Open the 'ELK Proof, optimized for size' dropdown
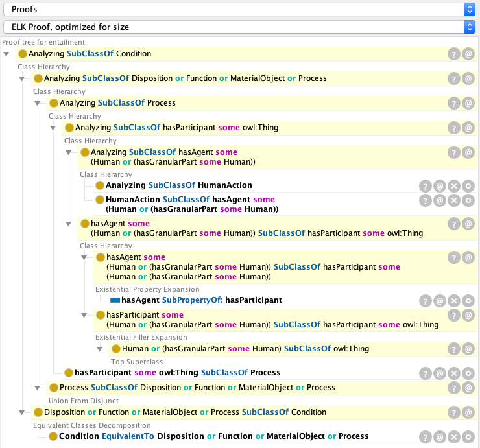480x448 pixels. point(239,27)
